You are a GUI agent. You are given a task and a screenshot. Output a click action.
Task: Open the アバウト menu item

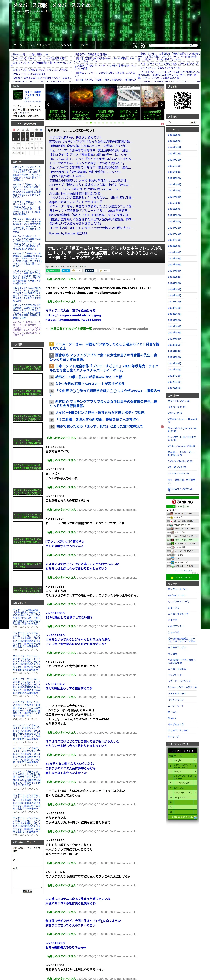coord(86,45)
